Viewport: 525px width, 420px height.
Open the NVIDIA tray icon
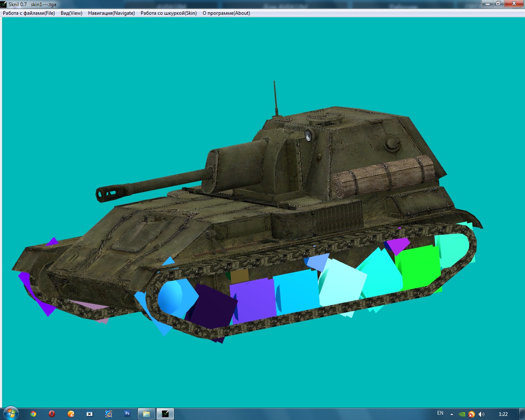pos(462,414)
